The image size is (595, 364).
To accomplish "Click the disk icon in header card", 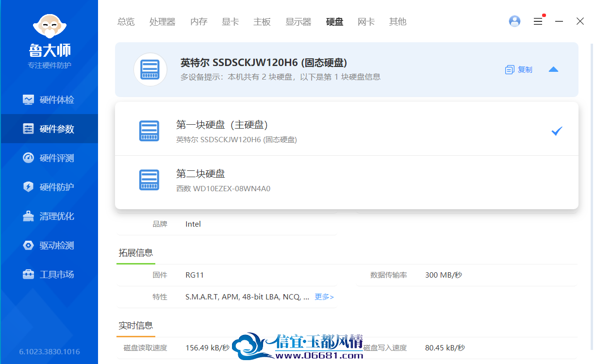I will [x=150, y=69].
